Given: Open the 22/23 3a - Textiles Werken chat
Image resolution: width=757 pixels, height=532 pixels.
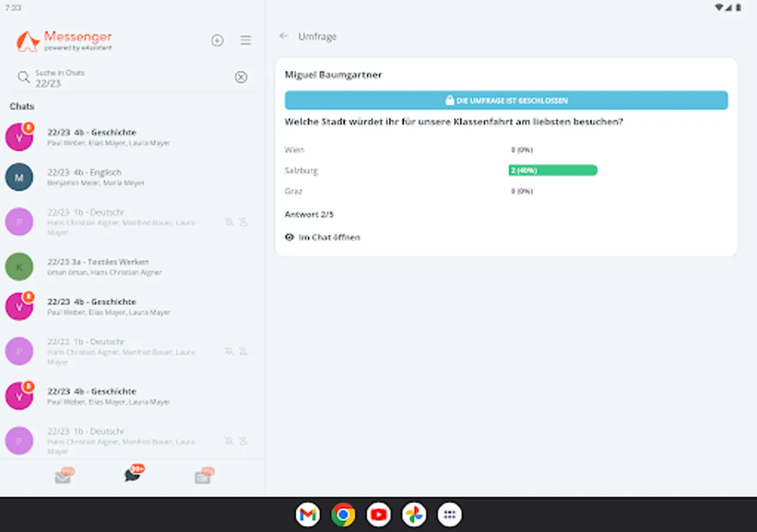Looking at the screenshot, I should tap(132, 267).
